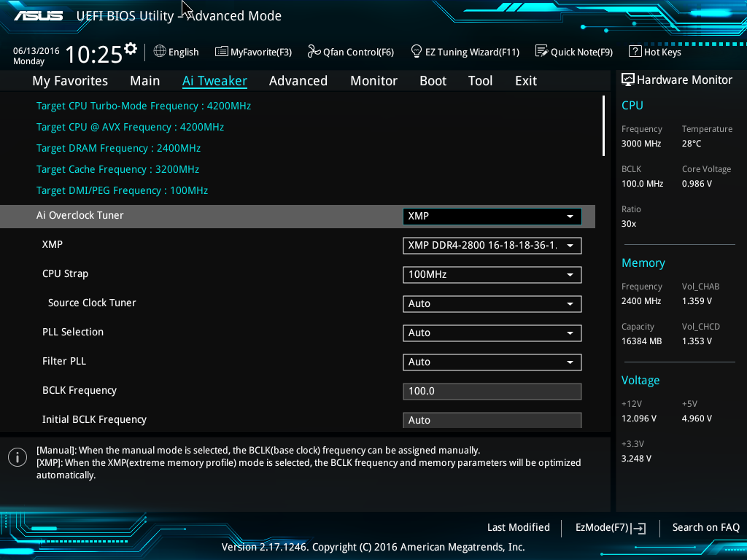The width and height of the screenshot is (747, 560).
Task: Click the +3.3V reading 3.248 V
Action: pyautogui.click(x=636, y=458)
